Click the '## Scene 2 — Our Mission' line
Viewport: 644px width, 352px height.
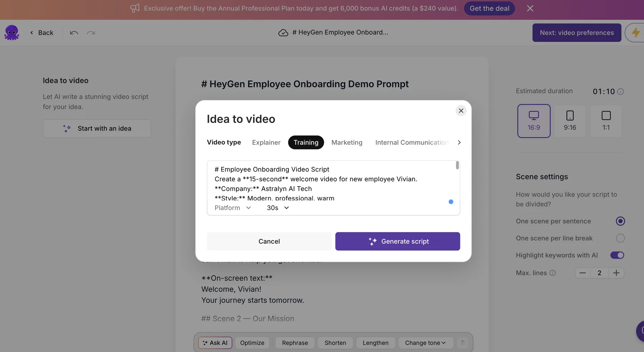(x=248, y=319)
